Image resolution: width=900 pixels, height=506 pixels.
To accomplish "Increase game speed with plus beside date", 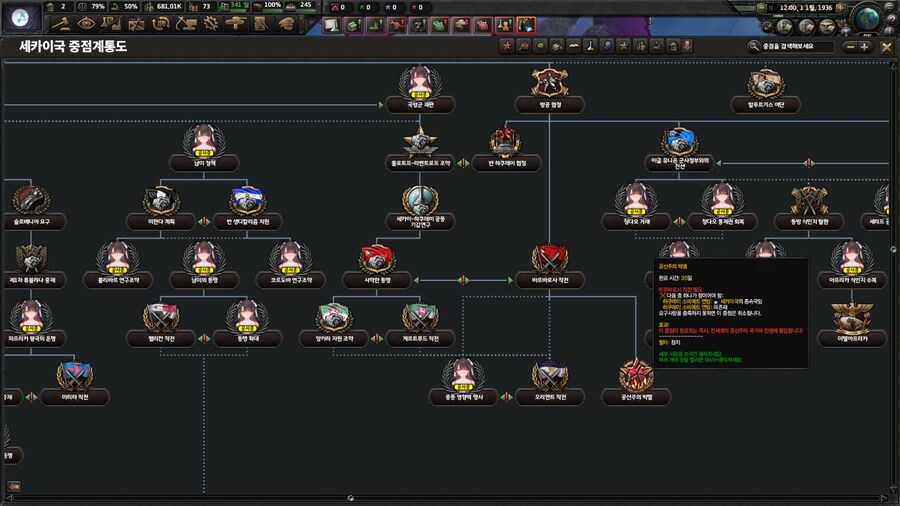I will (841, 8).
